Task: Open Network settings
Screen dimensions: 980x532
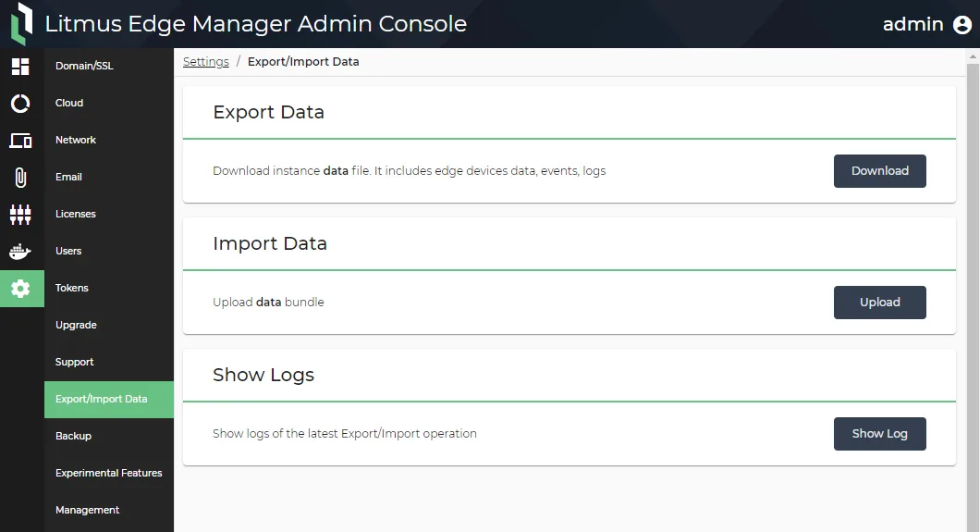Action: coord(109,140)
